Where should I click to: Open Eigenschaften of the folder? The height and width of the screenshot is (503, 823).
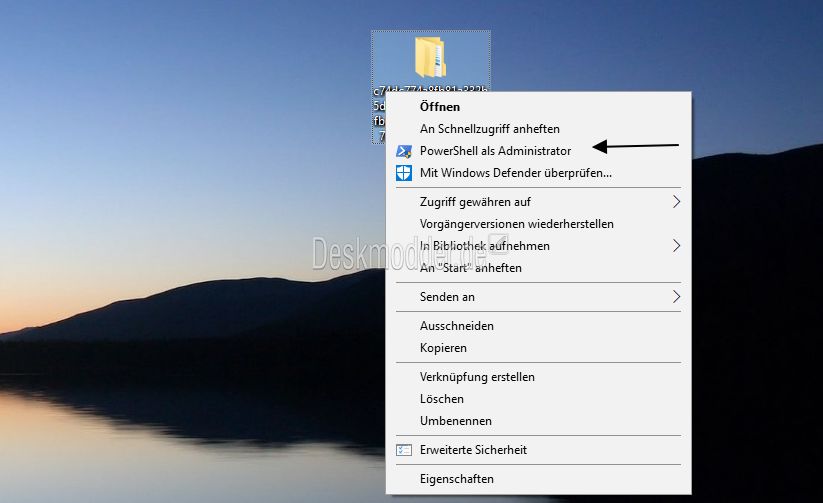coord(539,478)
